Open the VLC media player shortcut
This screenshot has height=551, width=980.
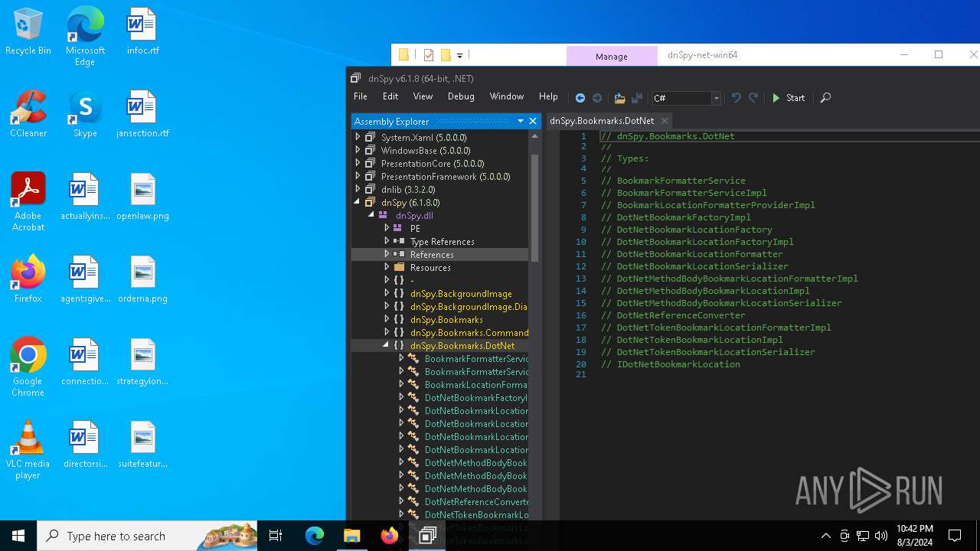pyautogui.click(x=28, y=450)
